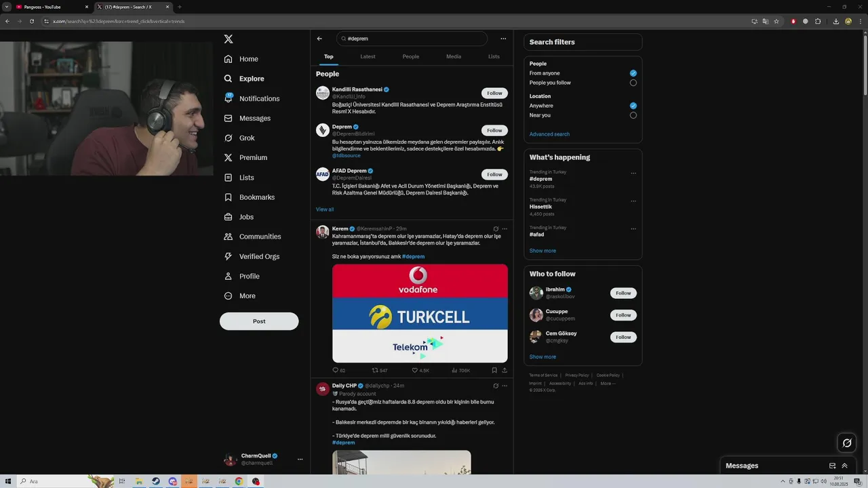
Task: Click the Post button
Action: coord(259,321)
